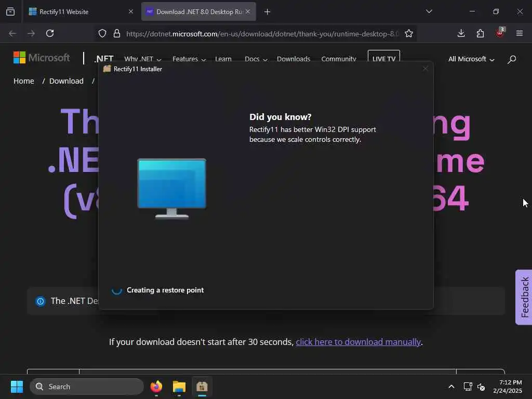Expand the Docs menu
The height and width of the screenshot is (399, 532).
tap(256, 59)
